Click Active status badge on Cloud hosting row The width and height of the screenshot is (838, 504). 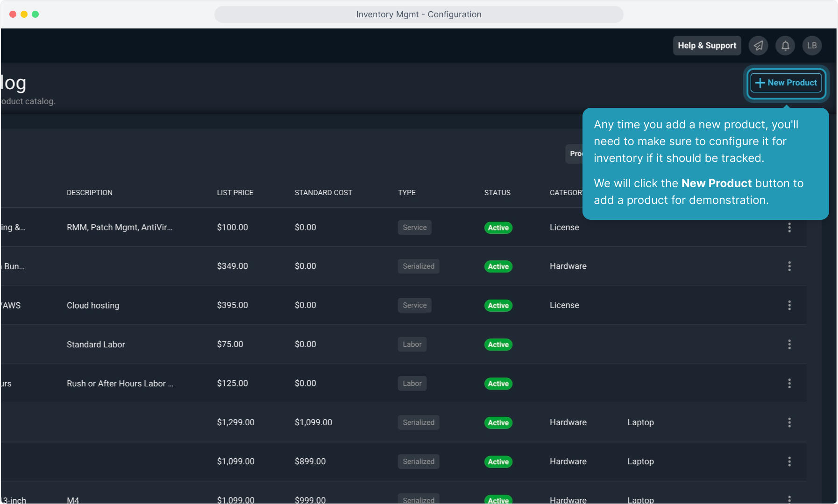click(498, 306)
